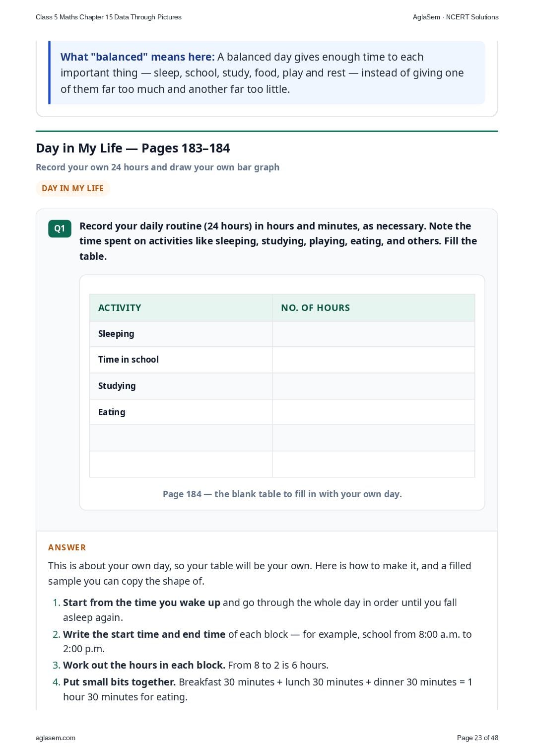Click the AglaSem · NCERT Solutions header text
The width and height of the screenshot is (534, 756).
[456, 17]
